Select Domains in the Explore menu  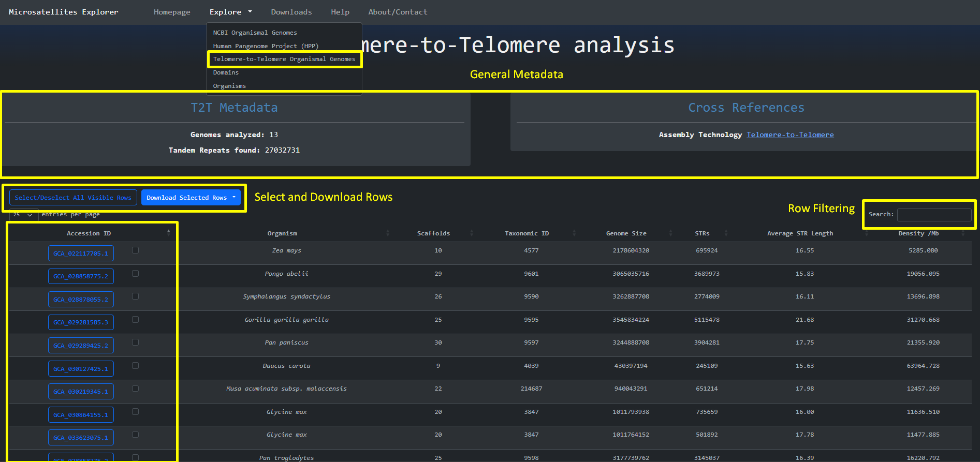[226, 72]
